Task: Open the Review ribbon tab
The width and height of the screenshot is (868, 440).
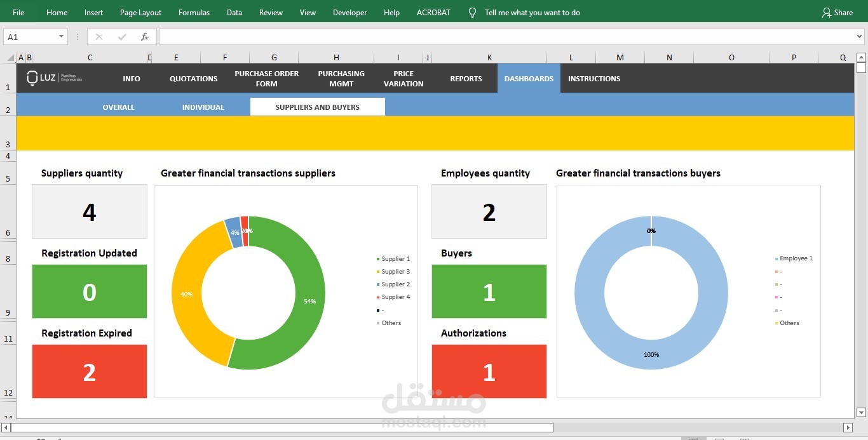Action: coord(271,12)
